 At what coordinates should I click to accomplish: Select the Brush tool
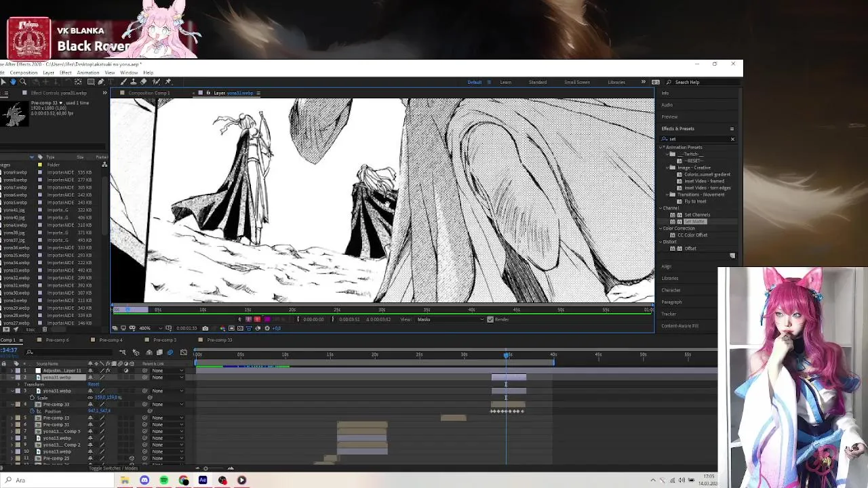click(124, 82)
